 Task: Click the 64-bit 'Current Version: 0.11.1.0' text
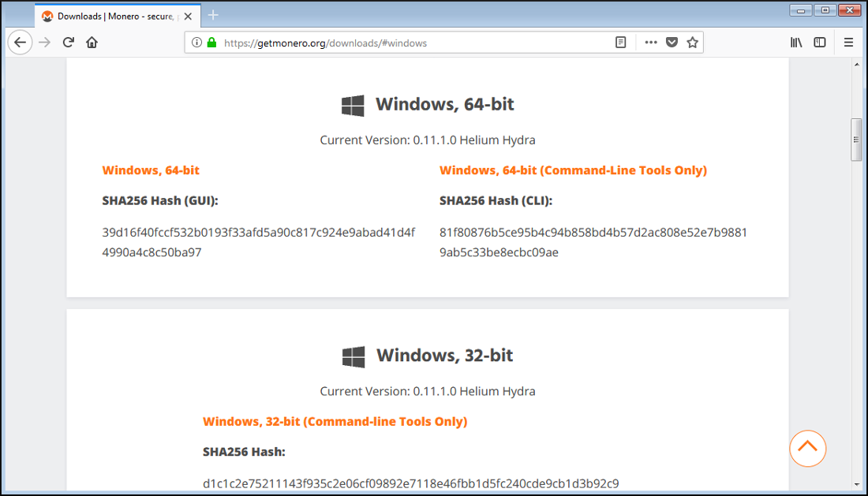[x=428, y=140]
